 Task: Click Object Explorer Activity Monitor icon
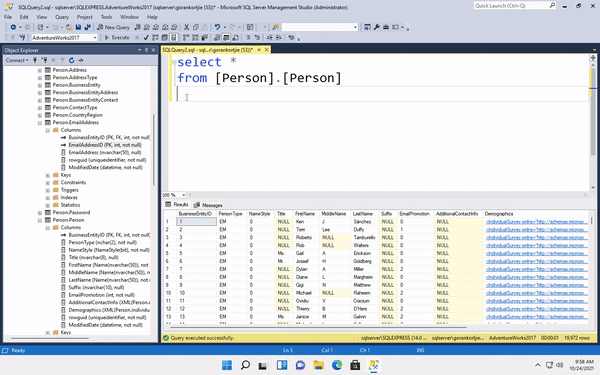tap(81, 60)
